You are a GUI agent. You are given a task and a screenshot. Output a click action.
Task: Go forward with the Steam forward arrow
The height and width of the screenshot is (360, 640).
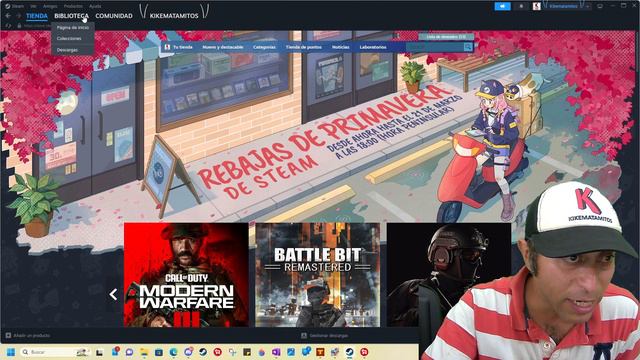[x=19, y=16]
